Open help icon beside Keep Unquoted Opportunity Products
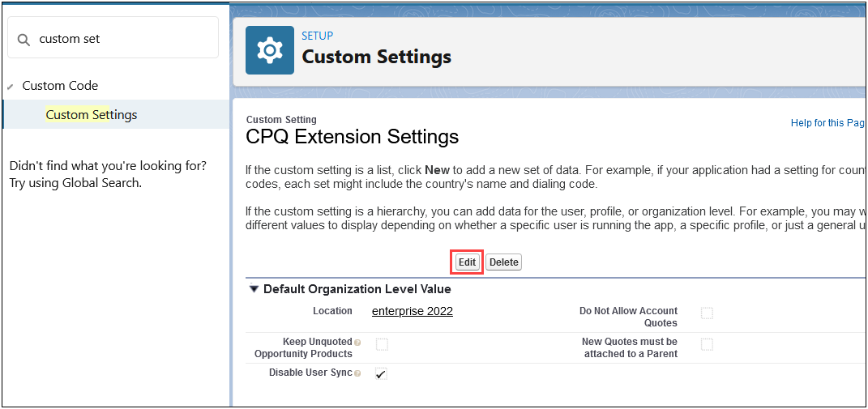Viewport: 868px width, 409px height. pyautogui.click(x=357, y=343)
